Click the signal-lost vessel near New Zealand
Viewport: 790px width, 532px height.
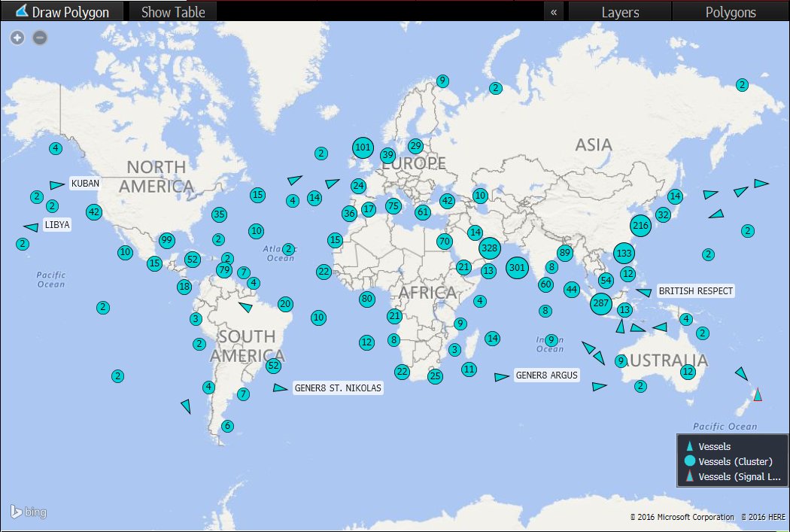point(757,394)
